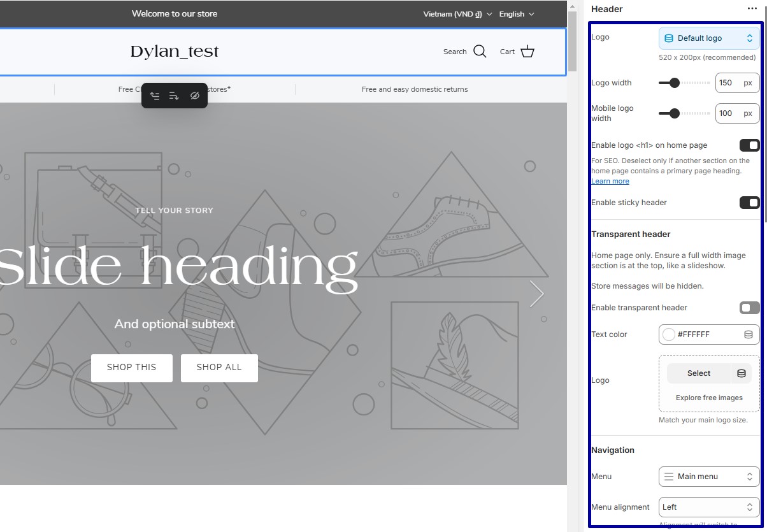Adjust the Mobile logo width slider
The width and height of the screenshot is (767, 532).
[x=684, y=113]
